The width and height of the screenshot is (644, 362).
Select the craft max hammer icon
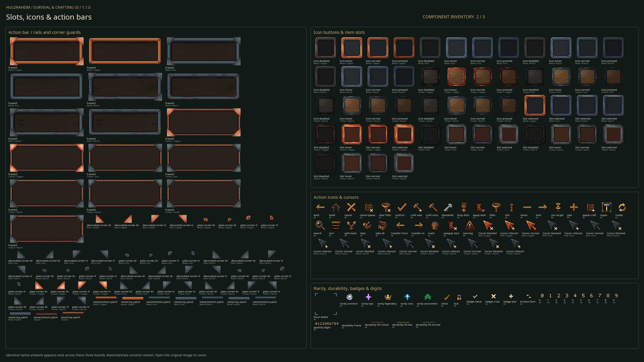coord(417,207)
